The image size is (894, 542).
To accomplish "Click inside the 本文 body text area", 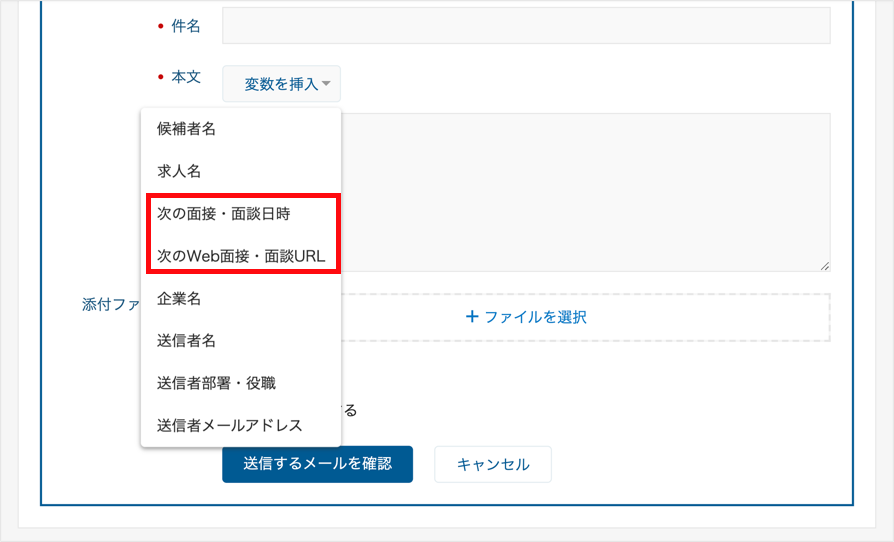I will 586,192.
